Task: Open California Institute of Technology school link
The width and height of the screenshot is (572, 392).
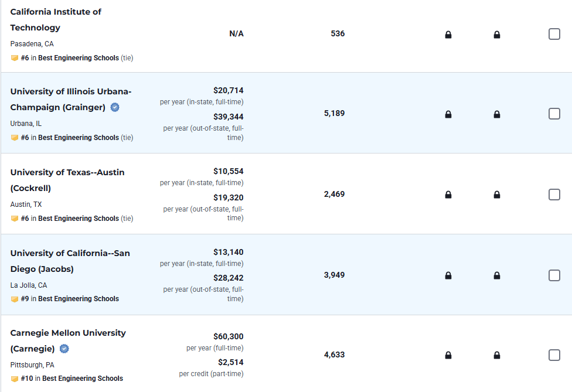Action: [56, 19]
